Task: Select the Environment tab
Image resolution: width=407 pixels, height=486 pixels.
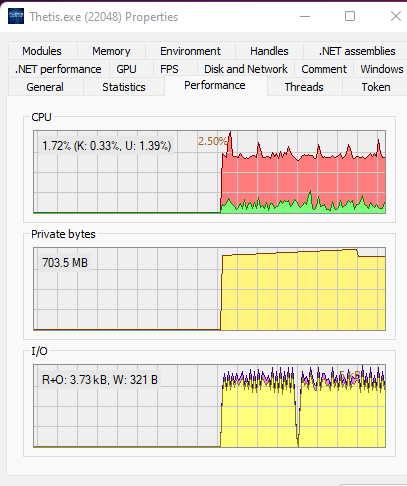Action: click(x=190, y=51)
